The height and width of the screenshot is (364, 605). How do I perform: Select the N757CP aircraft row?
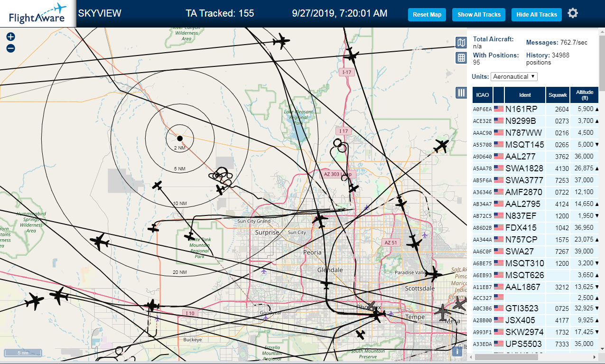click(535, 239)
